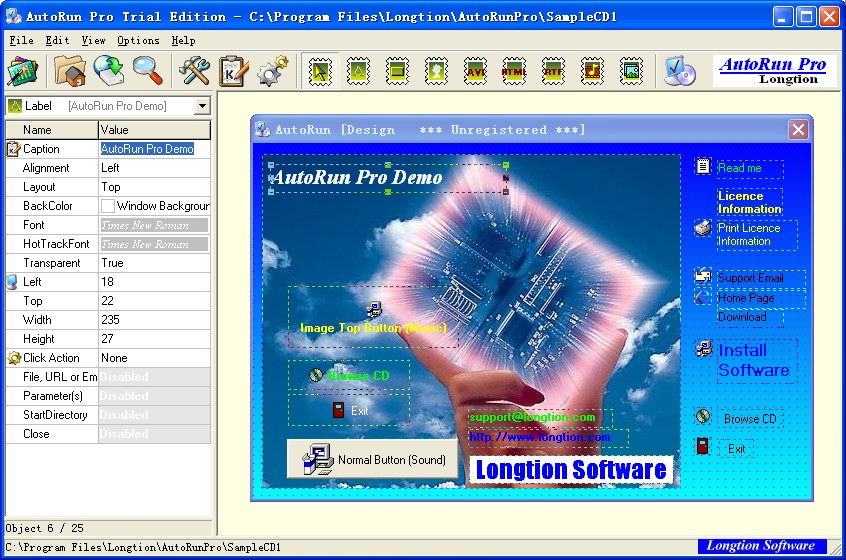Close the AutoRun design preview window

[798, 129]
